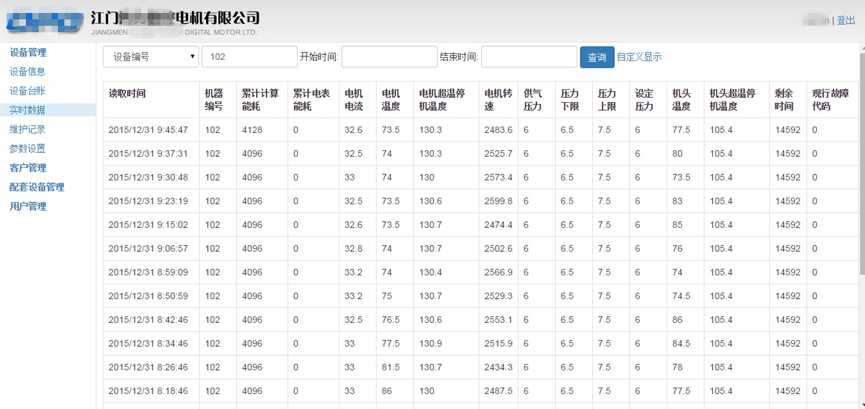865x409 pixels.
Task: Open the 用户管理 sidebar section
Action: pos(28,206)
